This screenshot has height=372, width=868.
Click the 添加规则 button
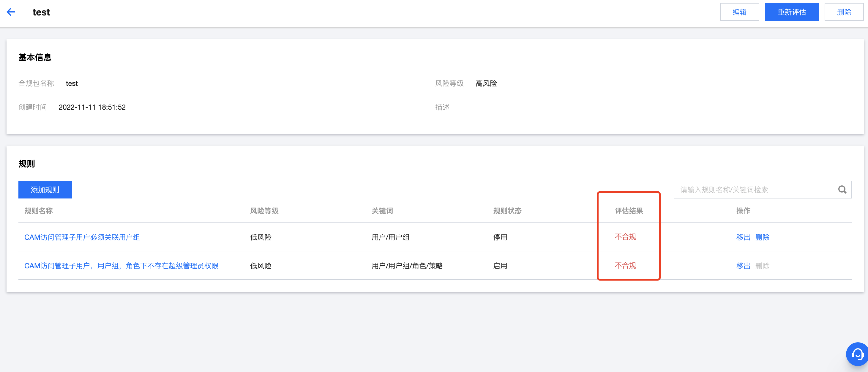[x=45, y=190]
